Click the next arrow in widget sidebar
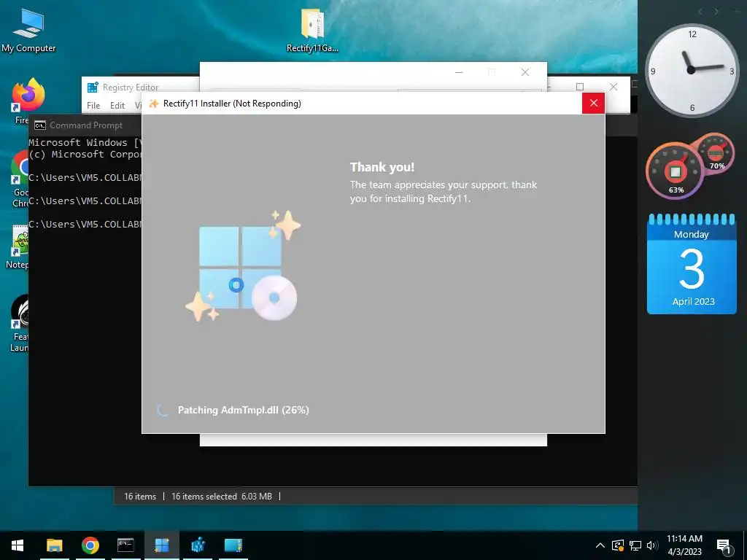Viewport: 747px width, 560px height. (716, 12)
